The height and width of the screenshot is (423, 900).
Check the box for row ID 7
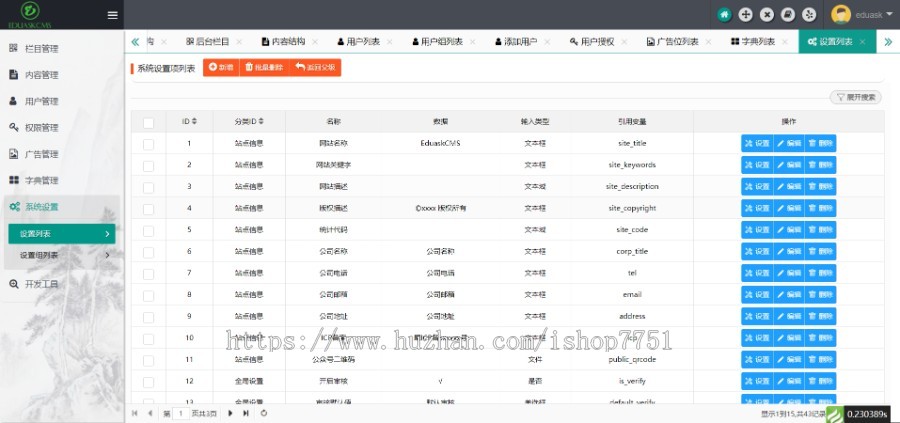tap(148, 274)
